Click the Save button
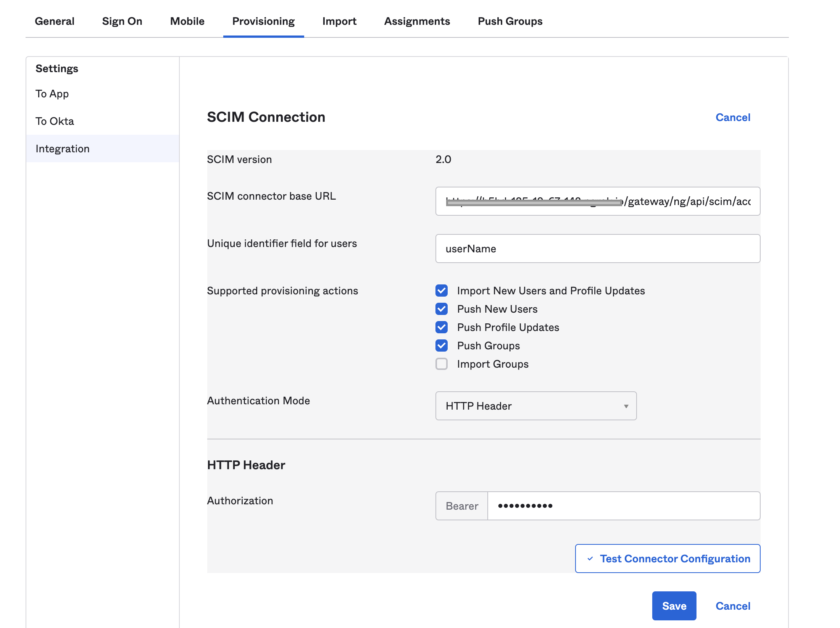This screenshot has height=628, width=840. click(674, 606)
